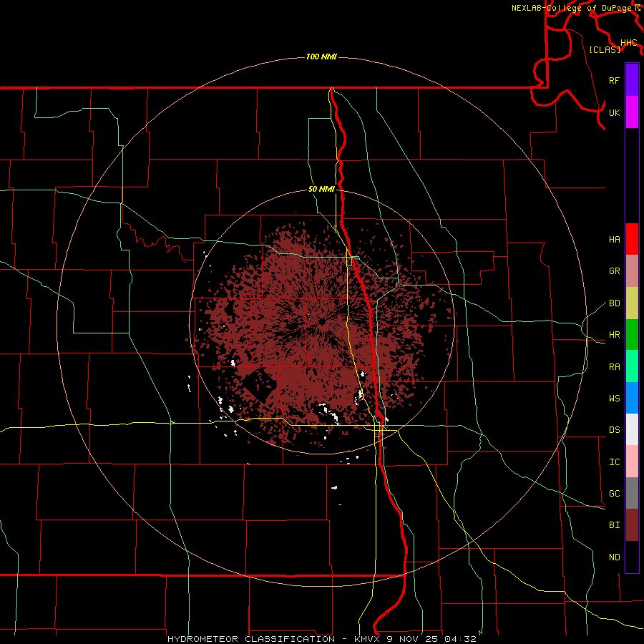Click the GR pink-brown legend swatch

click(x=632, y=271)
